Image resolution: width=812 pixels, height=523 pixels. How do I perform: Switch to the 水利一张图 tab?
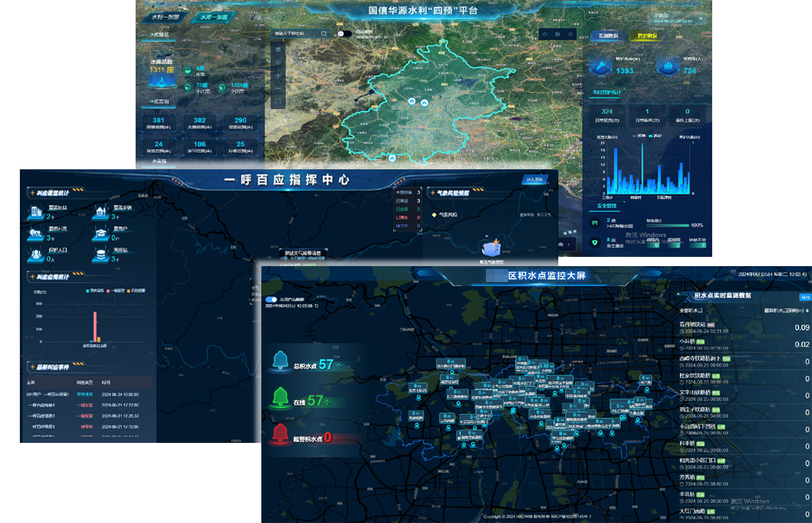[x=165, y=17]
